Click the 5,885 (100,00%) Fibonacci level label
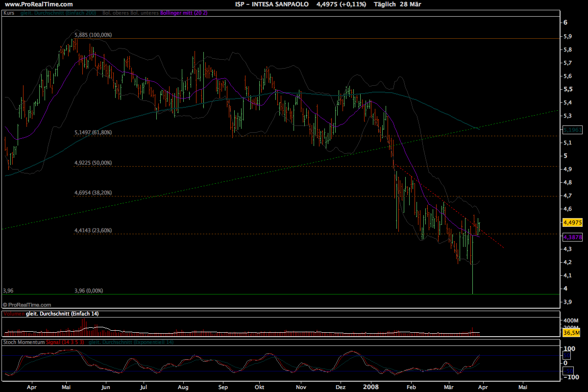This screenshot has height=392, width=588. click(93, 35)
